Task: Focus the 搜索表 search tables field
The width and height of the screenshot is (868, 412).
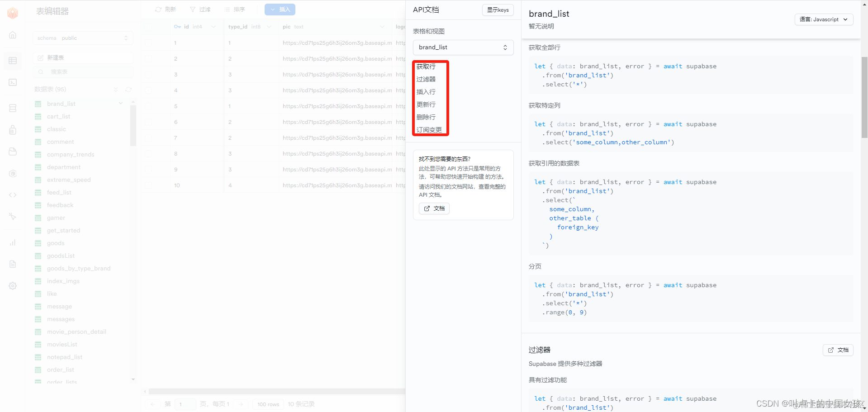Action: [x=83, y=72]
